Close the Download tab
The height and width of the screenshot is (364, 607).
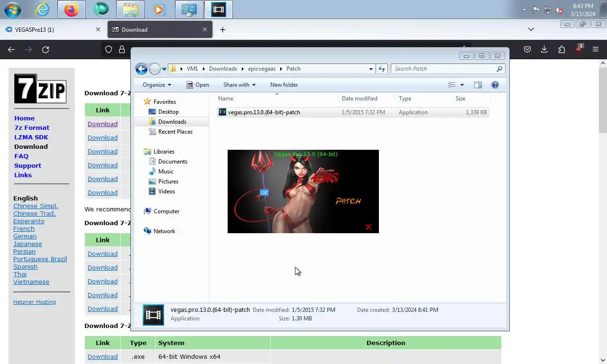pos(205,29)
